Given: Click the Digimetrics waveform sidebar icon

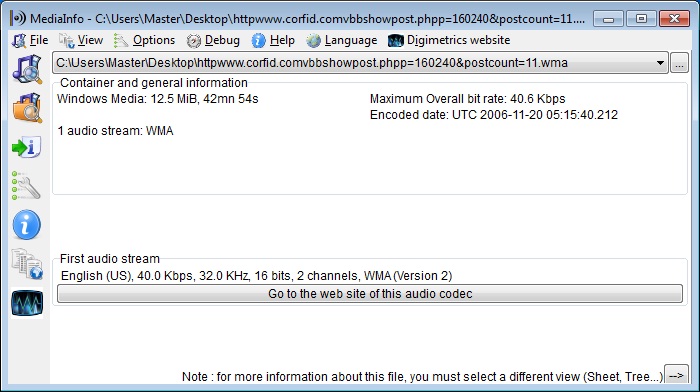Looking at the screenshot, I should tap(27, 303).
